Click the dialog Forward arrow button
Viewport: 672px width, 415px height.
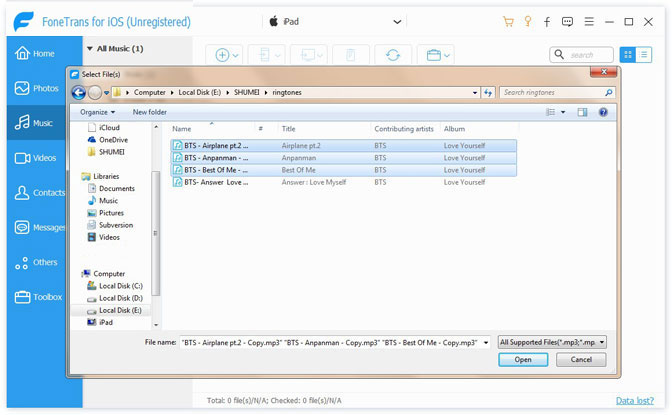[95, 92]
